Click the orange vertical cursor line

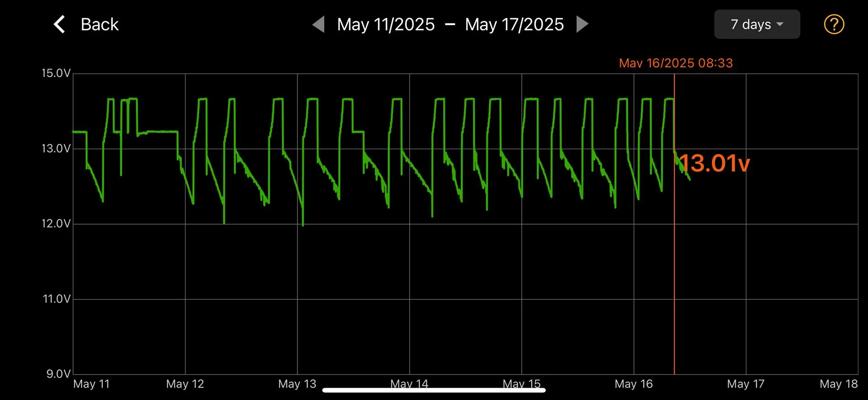(674, 224)
